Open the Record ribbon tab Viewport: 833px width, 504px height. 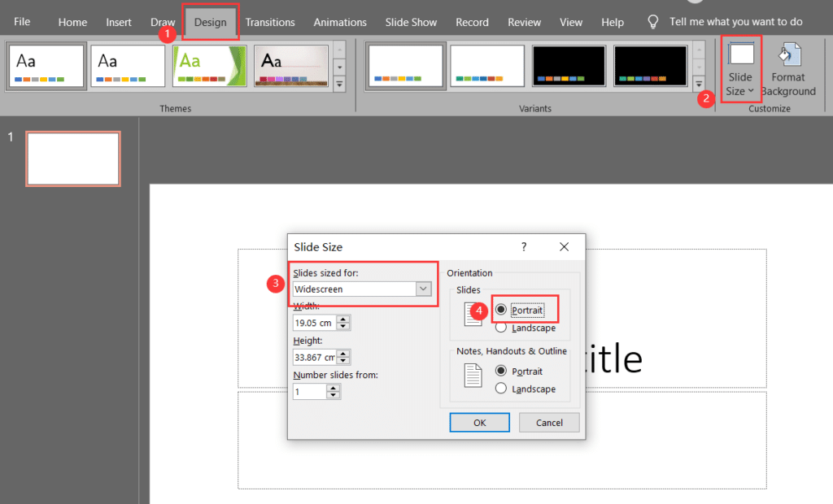point(472,22)
